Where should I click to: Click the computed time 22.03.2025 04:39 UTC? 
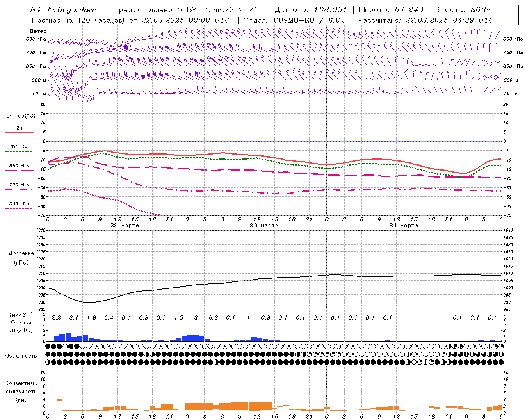[450, 20]
